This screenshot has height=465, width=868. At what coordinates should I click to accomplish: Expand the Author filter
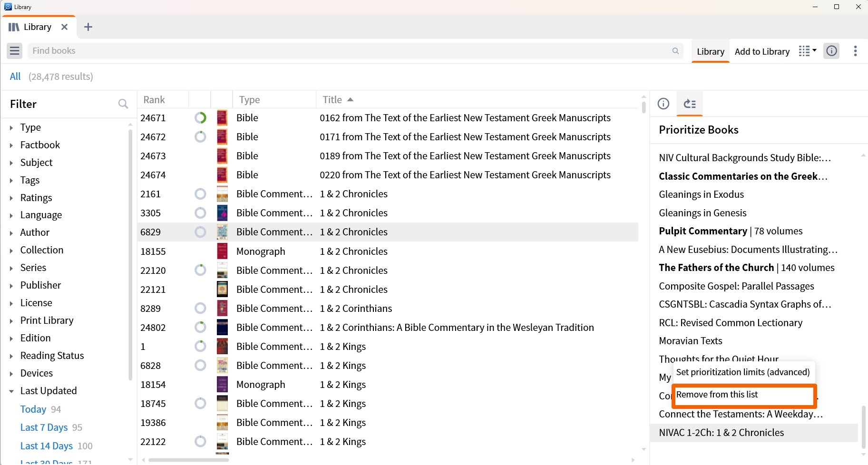click(11, 233)
